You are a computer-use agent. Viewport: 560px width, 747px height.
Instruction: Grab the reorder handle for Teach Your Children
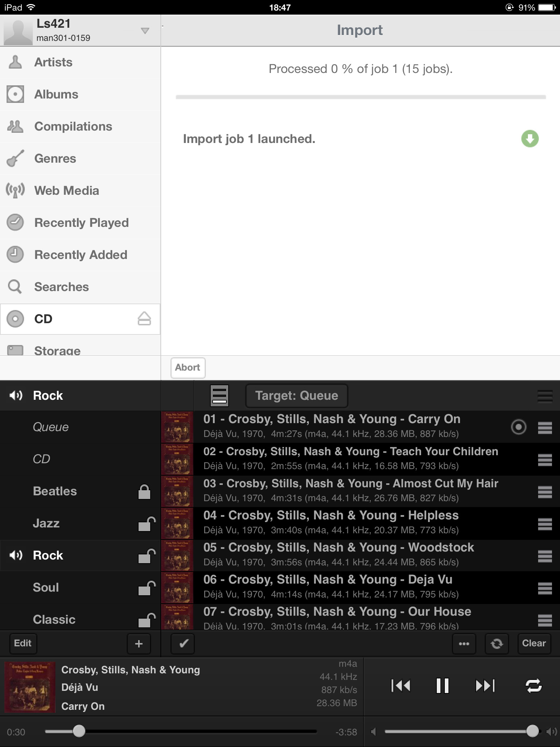pos(545,460)
